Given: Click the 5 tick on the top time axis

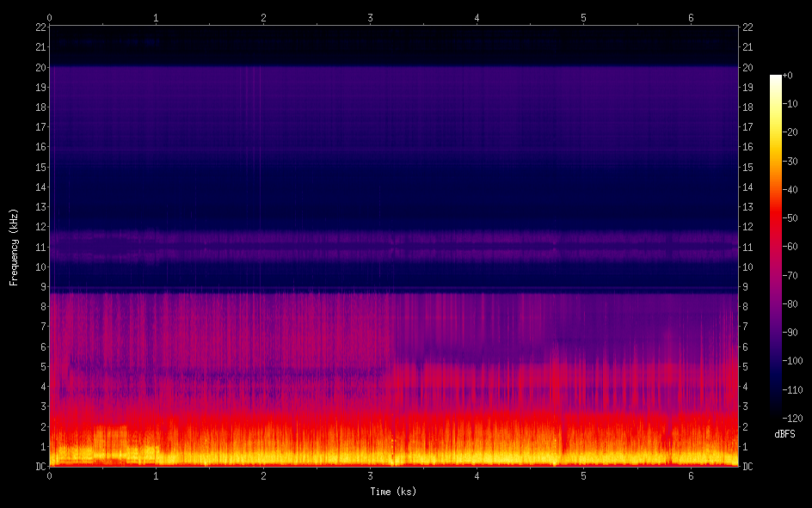Looking at the screenshot, I should 584,17.
